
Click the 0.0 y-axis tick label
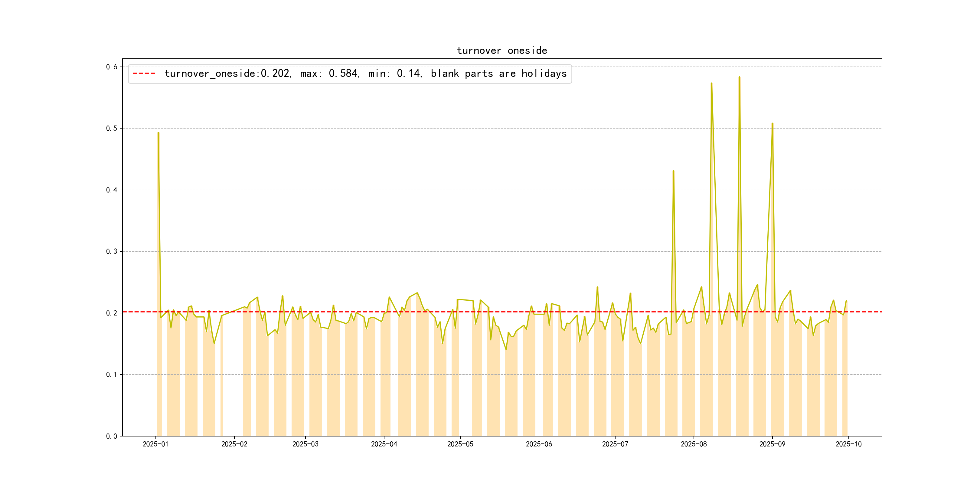click(x=112, y=436)
